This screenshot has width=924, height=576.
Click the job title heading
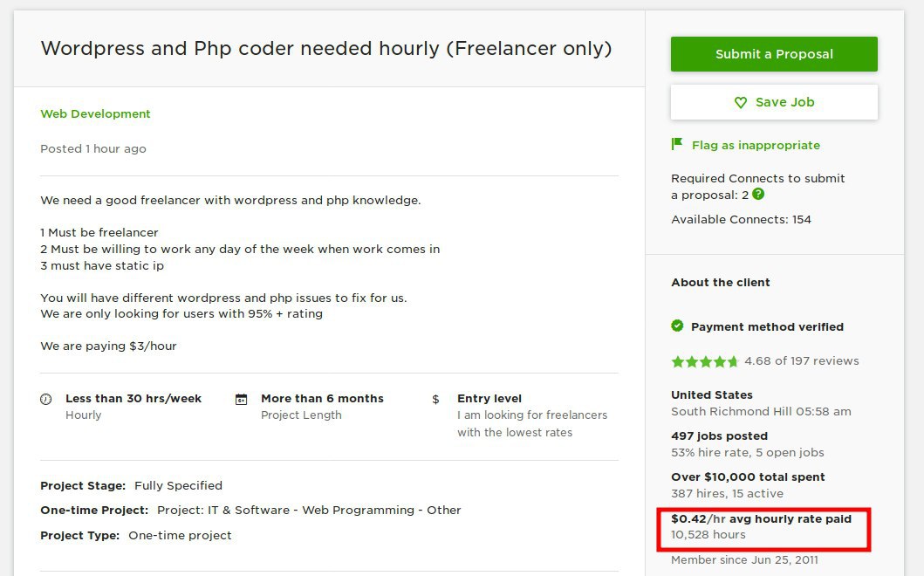(326, 49)
